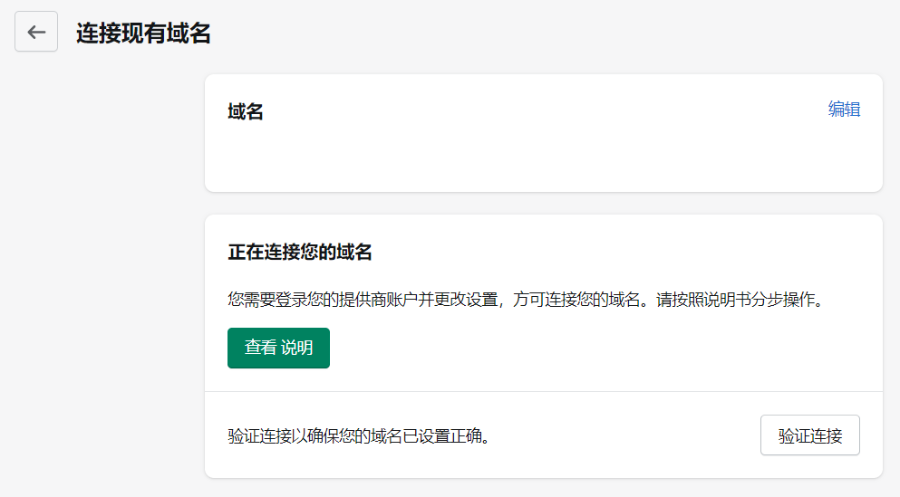Select the page title 连接现有域名
Screen dimensions: 900x497
point(143,33)
